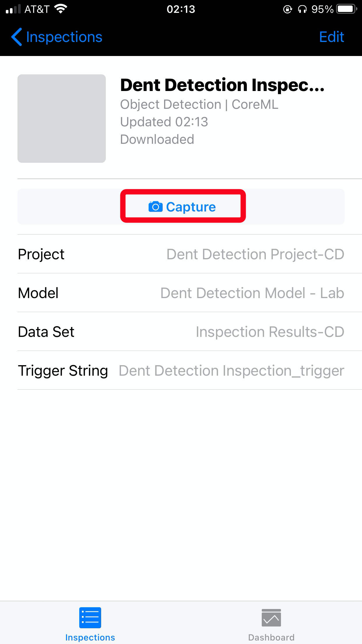Open the Project row Dent Detection Project-CD
362x644 pixels.
click(x=181, y=254)
